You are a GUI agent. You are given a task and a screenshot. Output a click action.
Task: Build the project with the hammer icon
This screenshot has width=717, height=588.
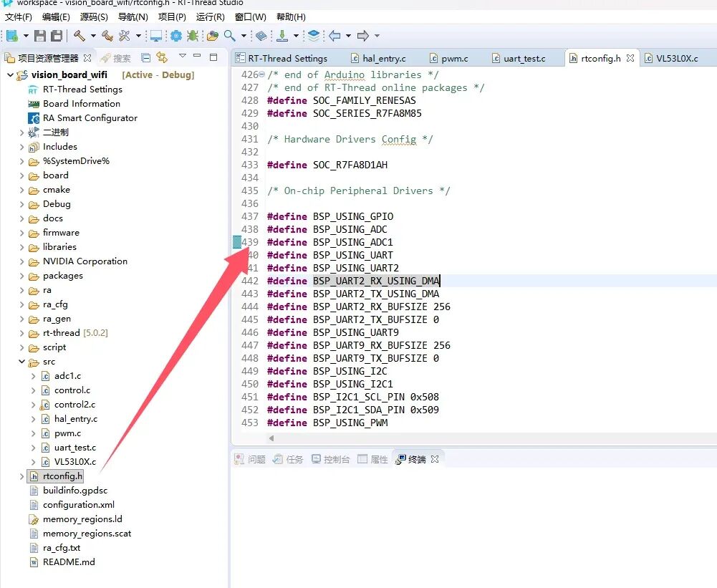click(79, 35)
